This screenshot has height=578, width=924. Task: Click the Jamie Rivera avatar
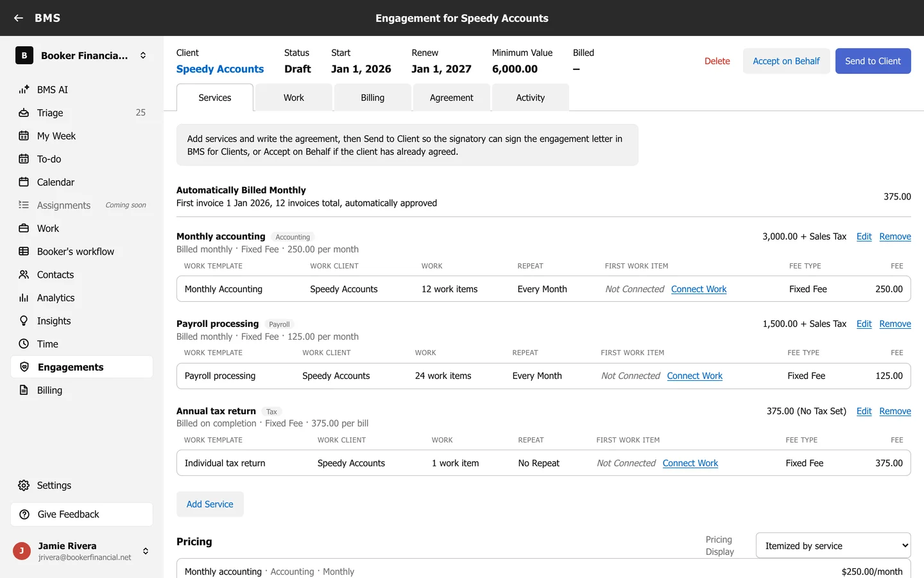pyautogui.click(x=22, y=551)
